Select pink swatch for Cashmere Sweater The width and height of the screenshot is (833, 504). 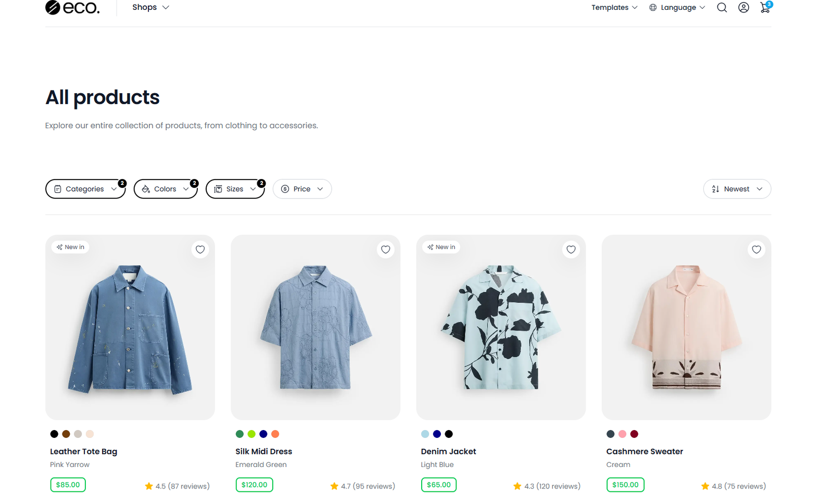pos(622,434)
